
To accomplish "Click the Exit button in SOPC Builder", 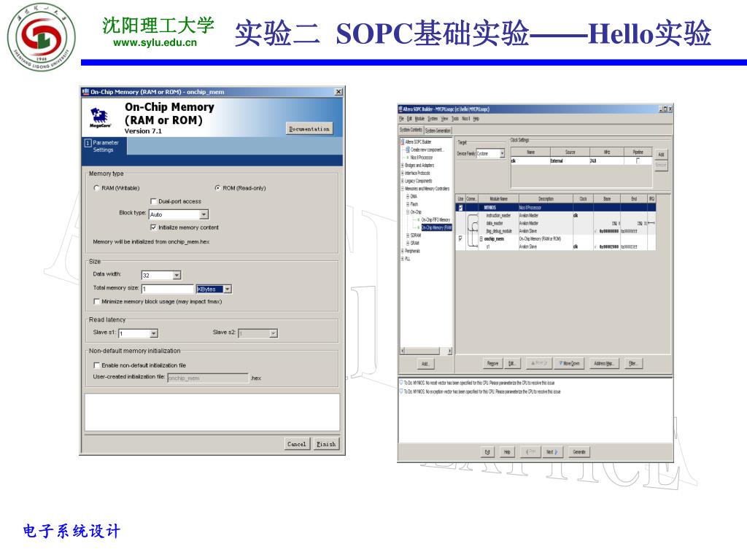I will (487, 452).
